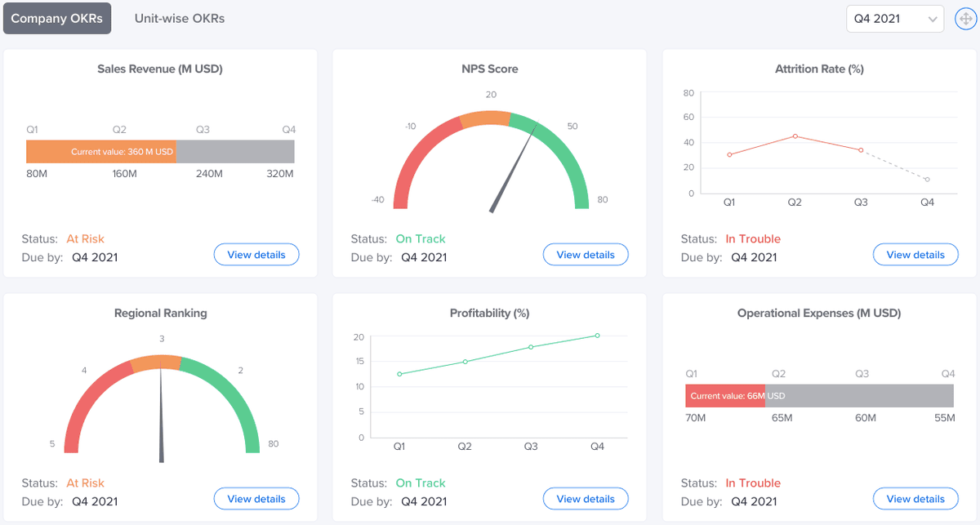
Task: Open the Q4 2021 period dropdown
Action: click(x=894, y=19)
